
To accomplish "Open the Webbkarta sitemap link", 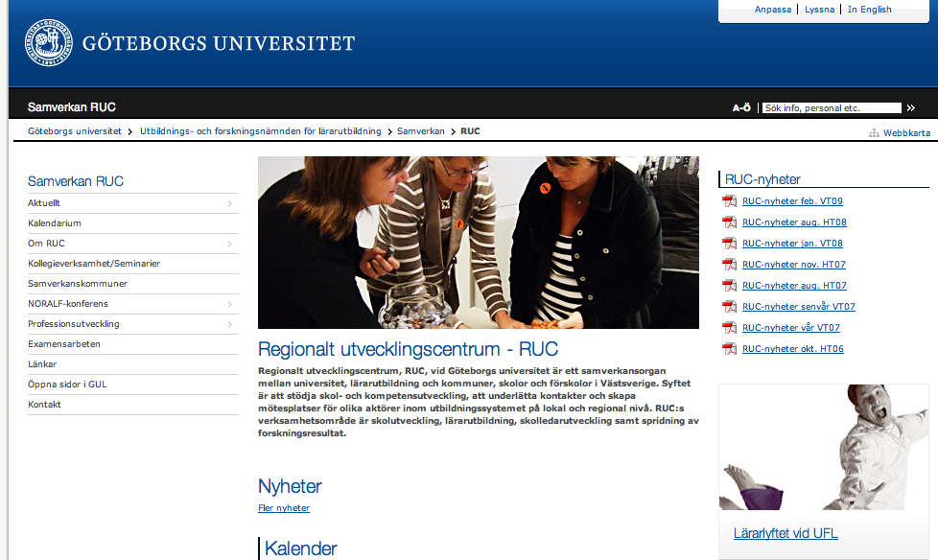I will tap(907, 133).
